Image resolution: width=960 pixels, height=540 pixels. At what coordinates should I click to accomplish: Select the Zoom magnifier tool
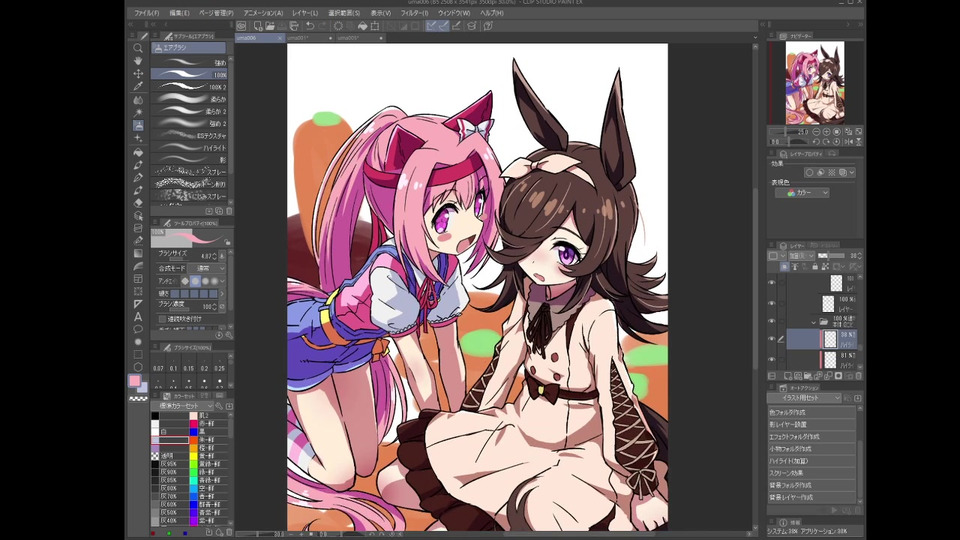[138, 48]
